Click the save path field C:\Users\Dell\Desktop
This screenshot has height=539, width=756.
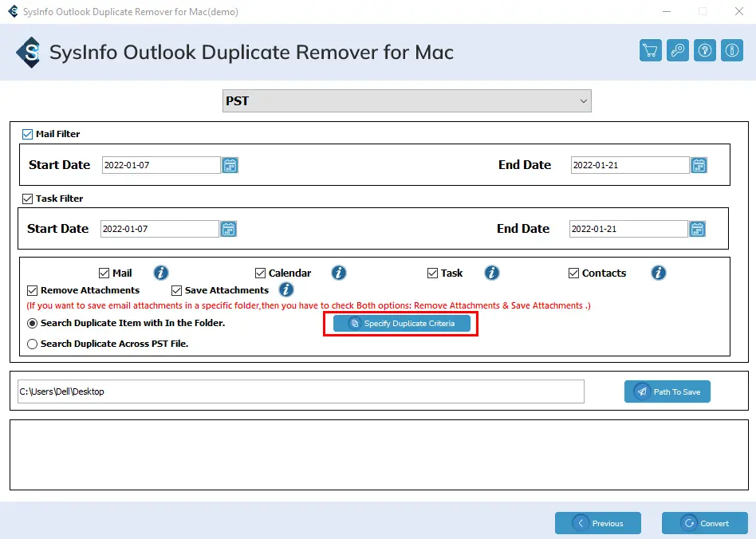pyautogui.click(x=301, y=391)
